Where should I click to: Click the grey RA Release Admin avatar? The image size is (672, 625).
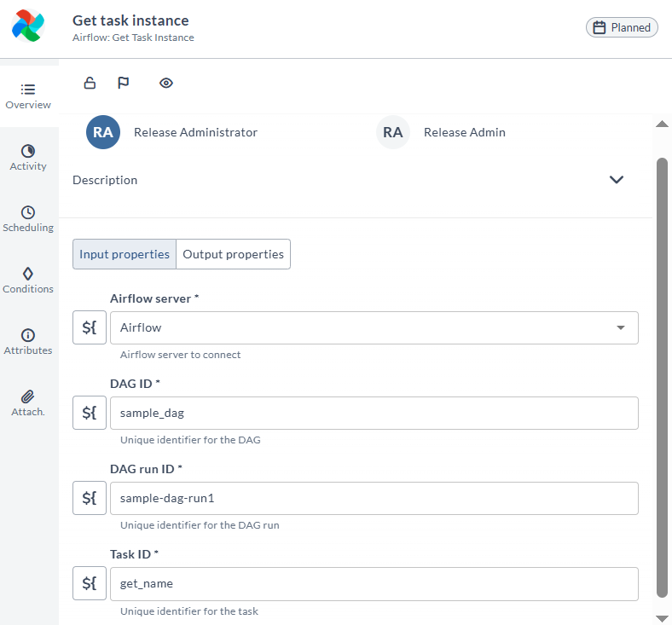point(393,132)
